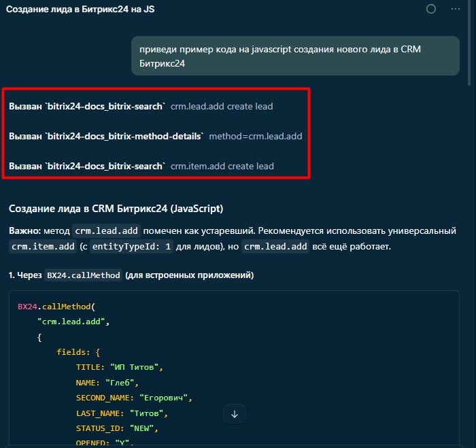
Task: Click code line TITLE: "ИП Титов"
Action: point(119,367)
